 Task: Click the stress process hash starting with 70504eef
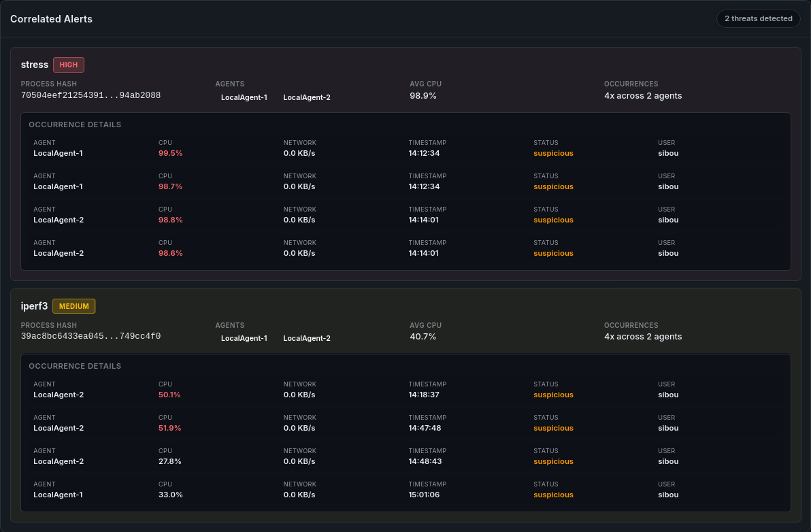90,95
